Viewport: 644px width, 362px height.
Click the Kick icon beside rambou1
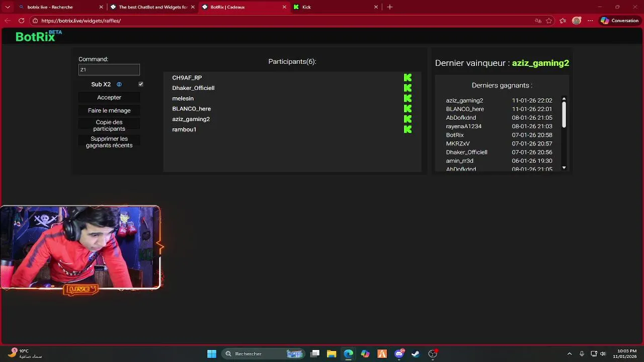pos(408,129)
